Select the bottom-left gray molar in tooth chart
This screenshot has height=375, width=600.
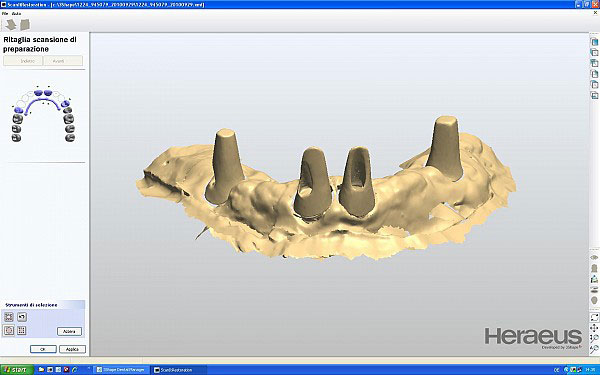click(16, 138)
